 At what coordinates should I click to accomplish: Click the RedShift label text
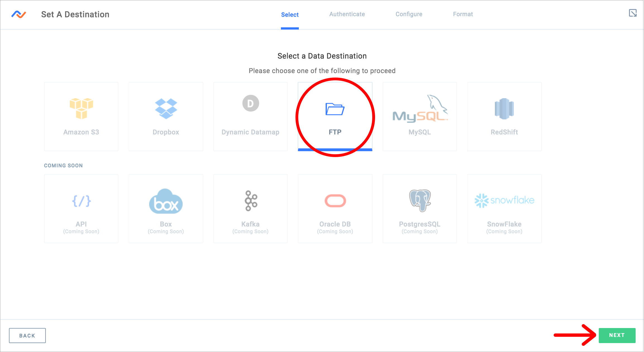coord(504,132)
